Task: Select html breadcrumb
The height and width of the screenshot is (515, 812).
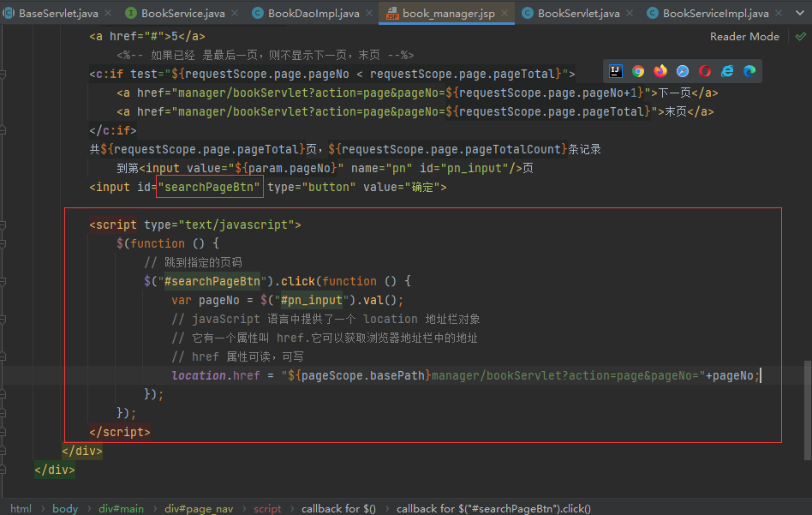Action: (21, 509)
